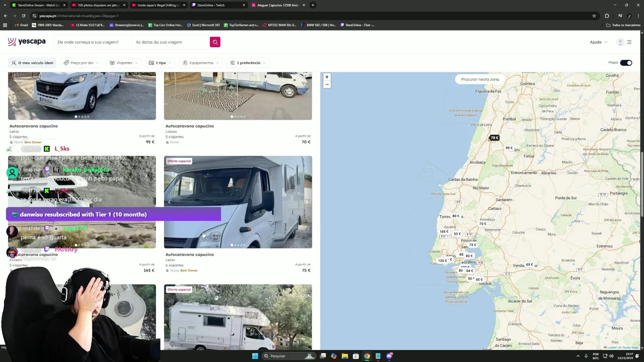Open the 75 € Oferta especial camper photo
This screenshot has width=644, height=362.
tap(238, 202)
